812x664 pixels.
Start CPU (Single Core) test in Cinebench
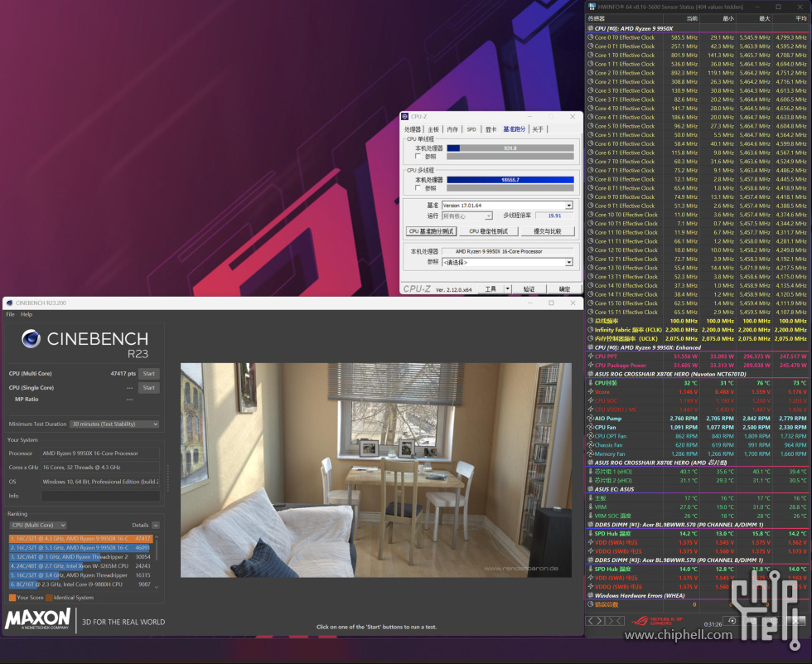[148, 387]
